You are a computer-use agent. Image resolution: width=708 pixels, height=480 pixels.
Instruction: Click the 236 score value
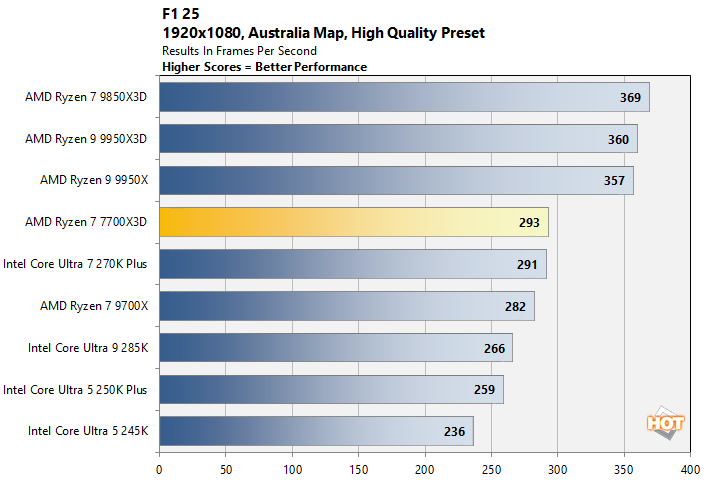point(454,432)
